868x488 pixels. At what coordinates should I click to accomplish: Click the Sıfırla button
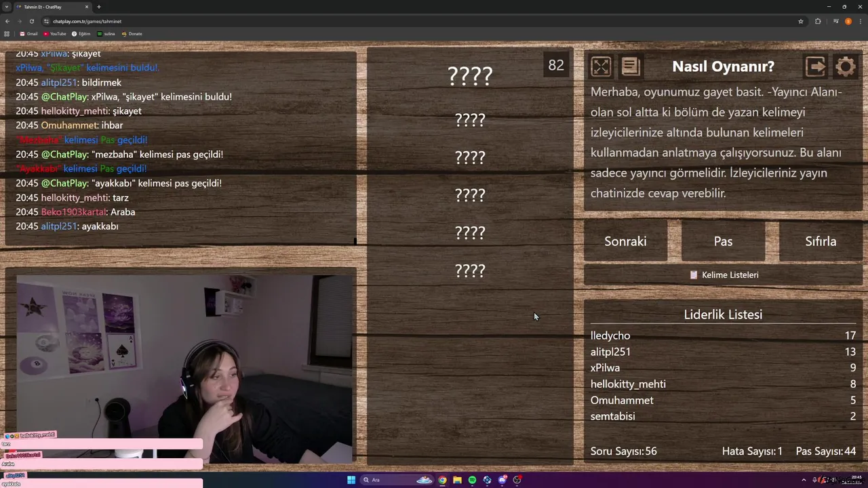click(x=821, y=241)
